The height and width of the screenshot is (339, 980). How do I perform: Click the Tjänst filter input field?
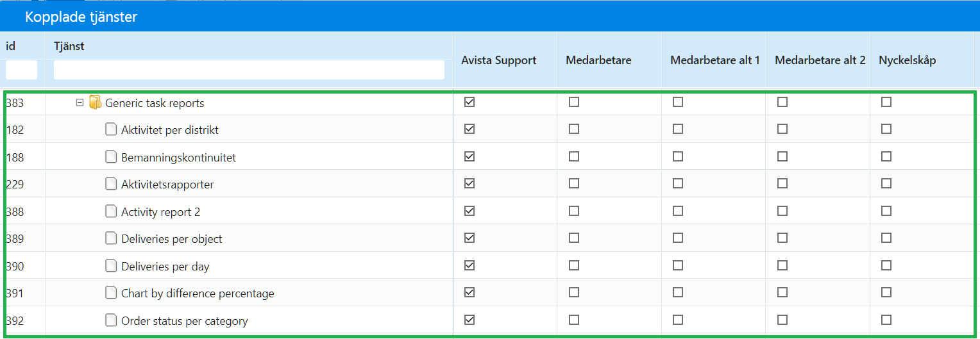[249, 70]
